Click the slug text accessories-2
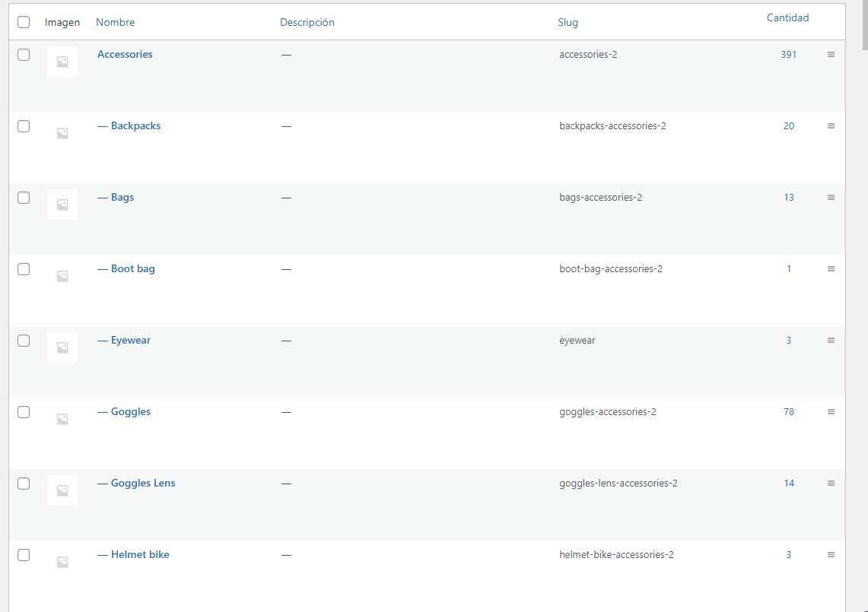The width and height of the screenshot is (868, 612). [x=588, y=54]
